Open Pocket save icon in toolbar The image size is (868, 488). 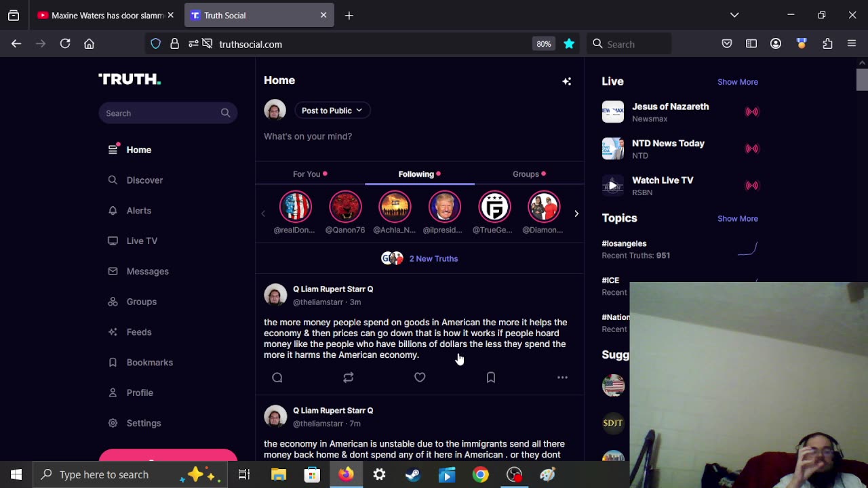pos(727,44)
